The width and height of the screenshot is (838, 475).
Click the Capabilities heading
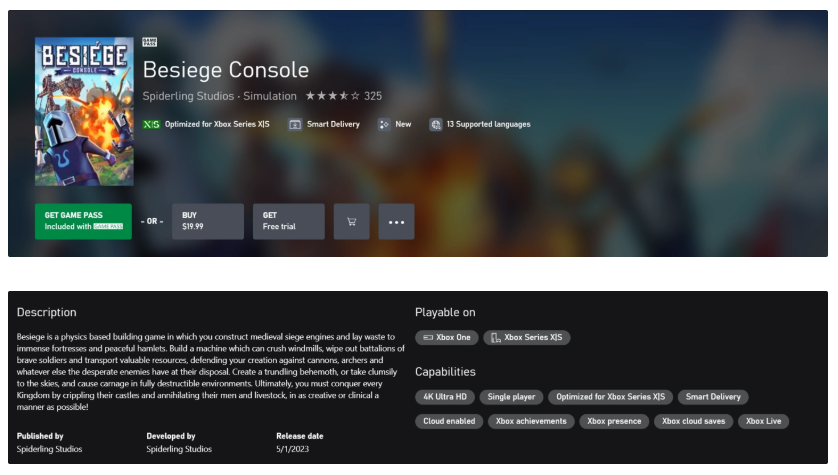pos(445,372)
